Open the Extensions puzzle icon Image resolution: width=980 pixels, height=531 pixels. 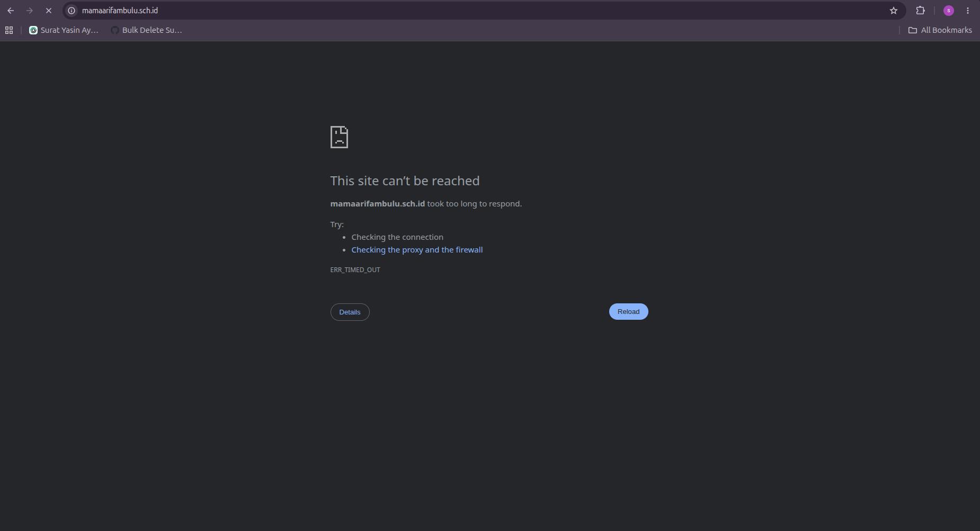[x=921, y=11]
